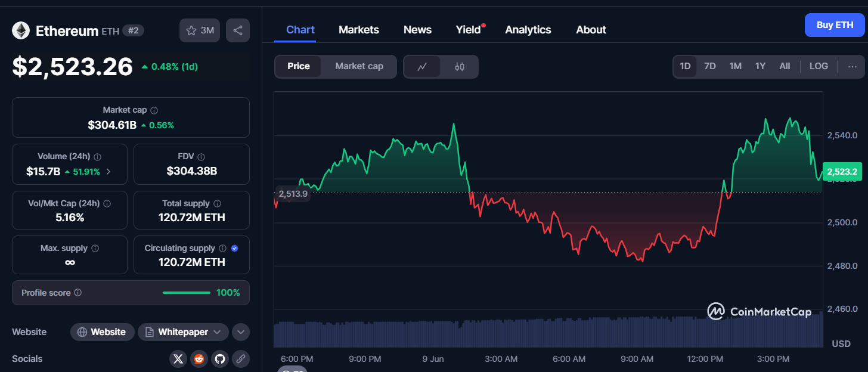Switch to line chart view icon
868x372 pixels.
[x=422, y=67]
